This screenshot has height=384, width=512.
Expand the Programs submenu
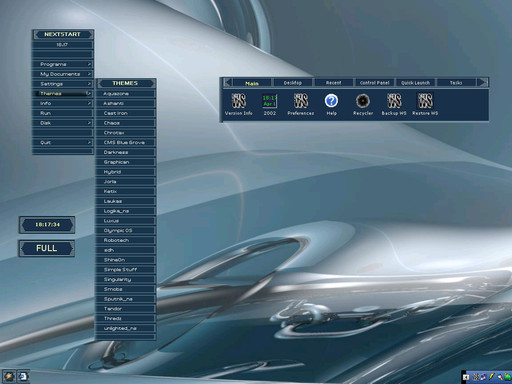tap(63, 64)
